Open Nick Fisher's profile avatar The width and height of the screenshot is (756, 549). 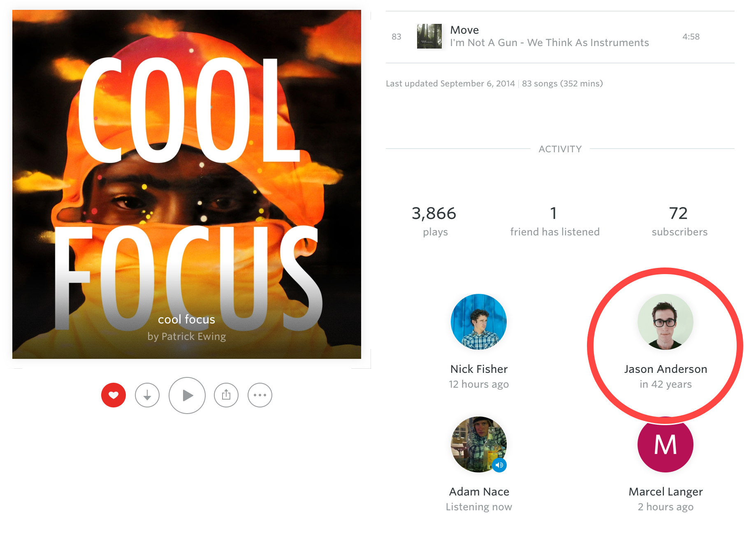(479, 322)
